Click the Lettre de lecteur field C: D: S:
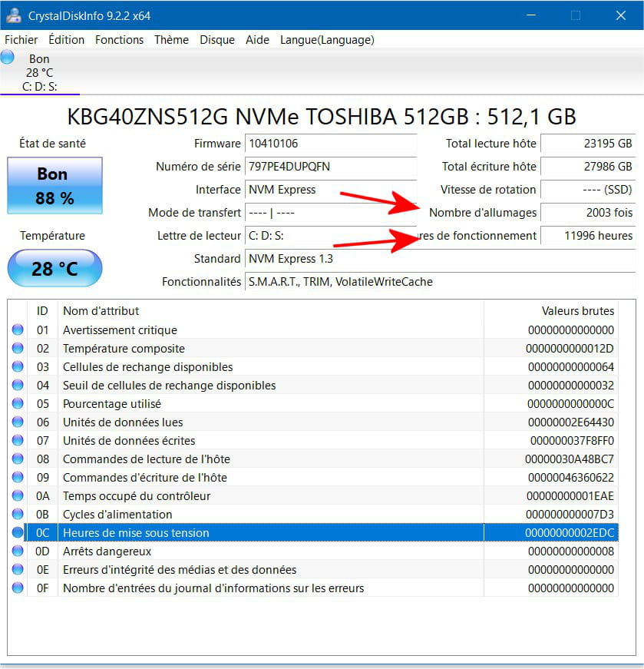Image resolution: width=644 pixels, height=669 pixels. (331, 236)
